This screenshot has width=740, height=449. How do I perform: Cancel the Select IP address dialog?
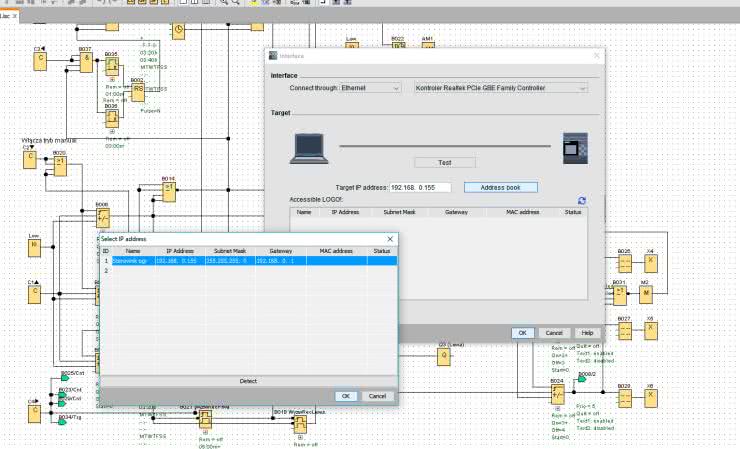pos(376,396)
